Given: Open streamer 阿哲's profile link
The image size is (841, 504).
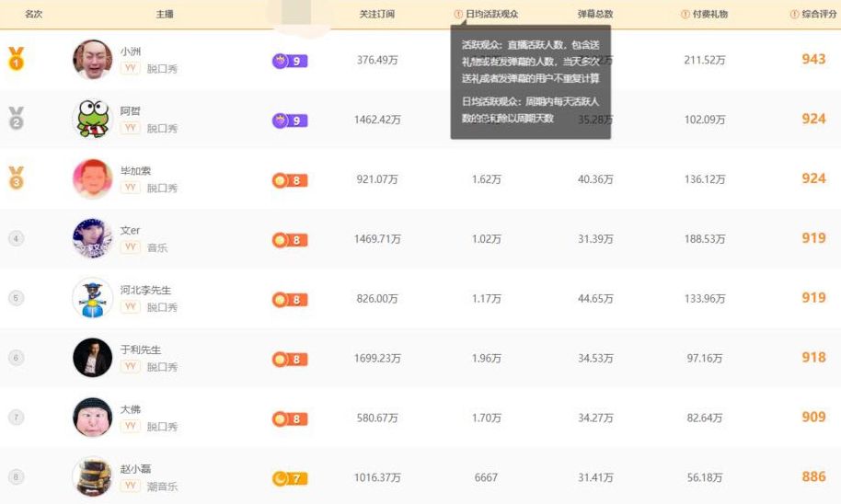Looking at the screenshot, I should pos(131,111).
